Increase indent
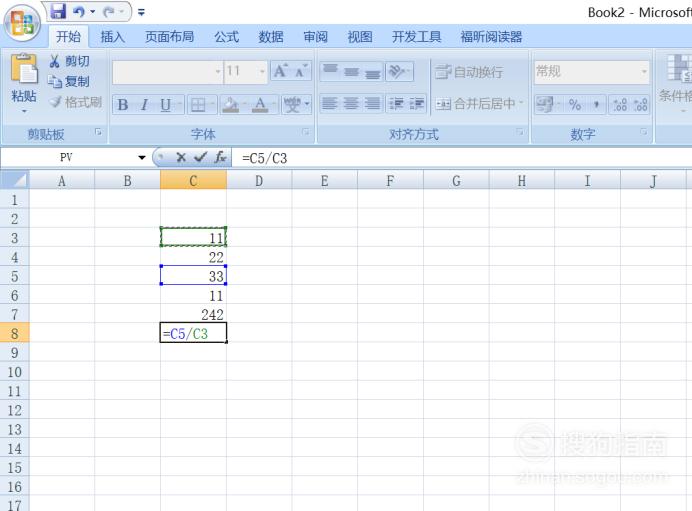692x511 pixels. pyautogui.click(x=417, y=104)
